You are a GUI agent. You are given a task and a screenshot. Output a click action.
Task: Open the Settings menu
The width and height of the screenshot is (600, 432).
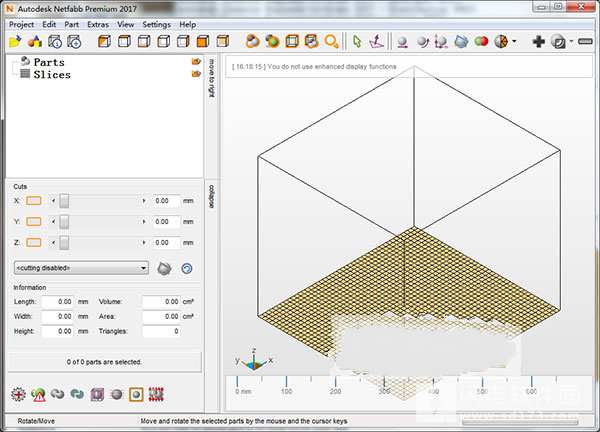click(157, 24)
